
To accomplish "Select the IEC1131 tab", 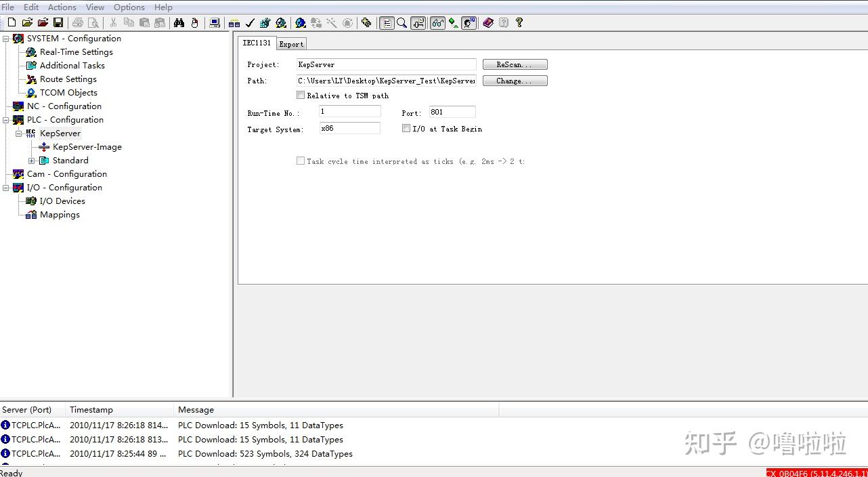I will point(257,43).
